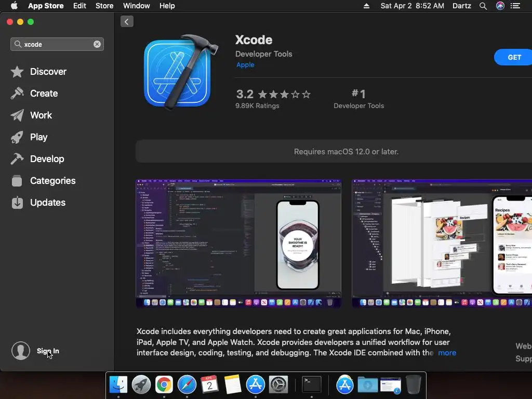Click the Xcode title heading
This screenshot has width=532, height=399.
pos(254,40)
